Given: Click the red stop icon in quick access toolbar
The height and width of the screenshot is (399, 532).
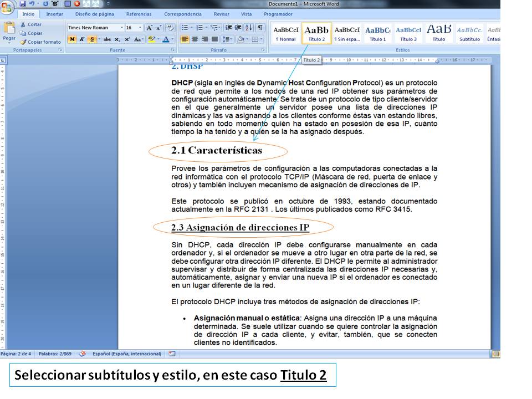Looking at the screenshot, I should click(x=77, y=4).
